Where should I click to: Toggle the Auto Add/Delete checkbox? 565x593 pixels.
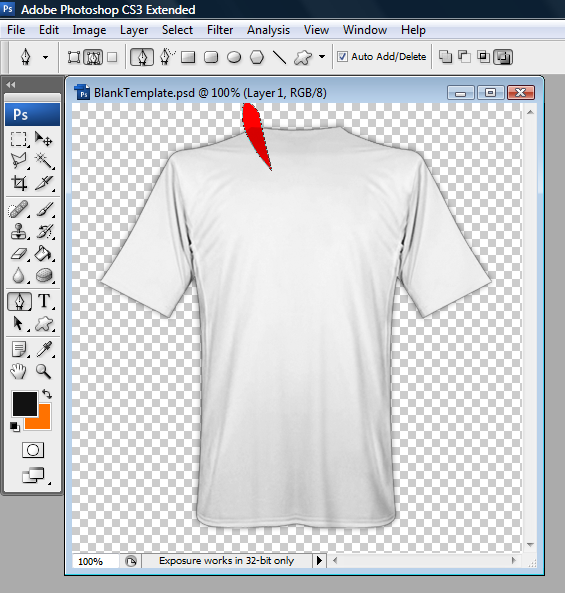coord(342,57)
